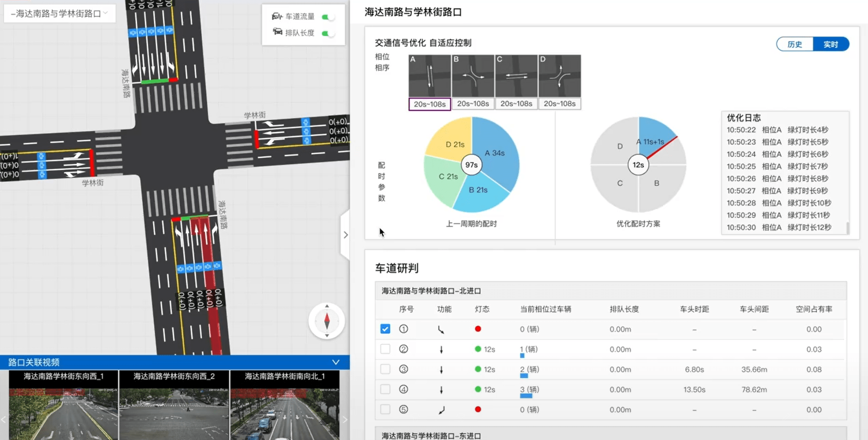Screen dimensions: 868x440
Task: Collapse the 路口关联视频 video panel
Action: click(x=335, y=362)
